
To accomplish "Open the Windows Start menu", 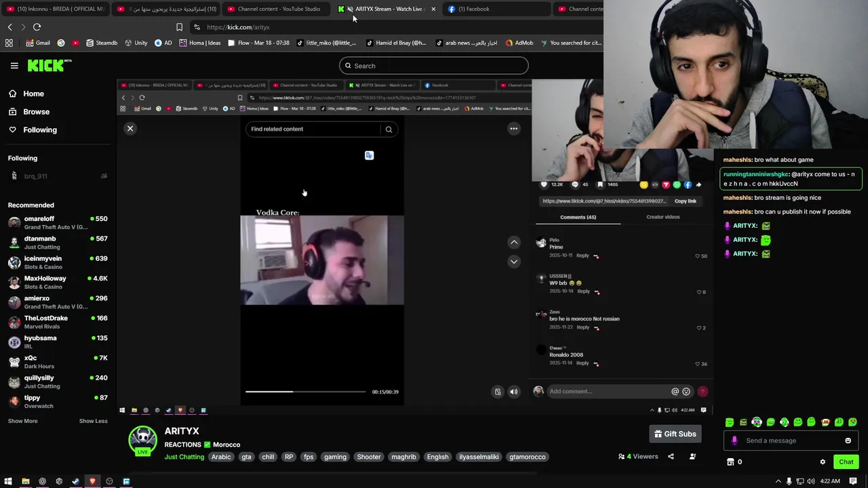I will pyautogui.click(x=8, y=481).
